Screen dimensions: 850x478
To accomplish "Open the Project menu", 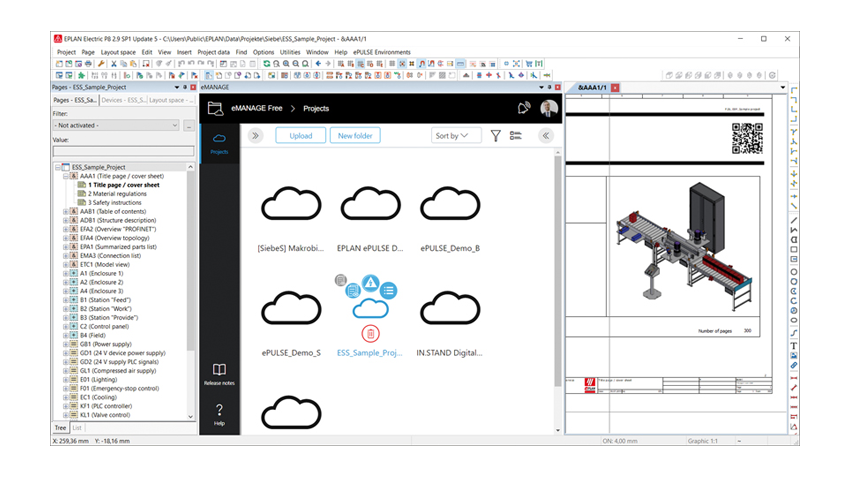I will [66, 52].
